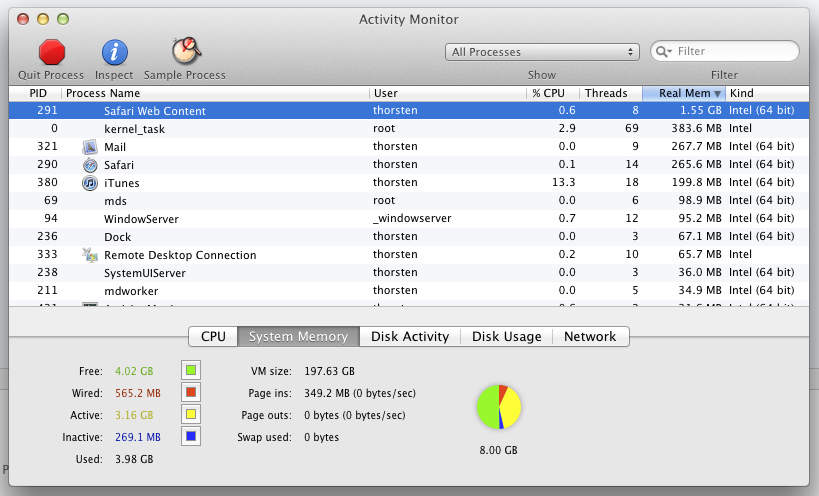819x496 pixels.
Task: Click the 3.98 GB Used value
Action: 134,459
